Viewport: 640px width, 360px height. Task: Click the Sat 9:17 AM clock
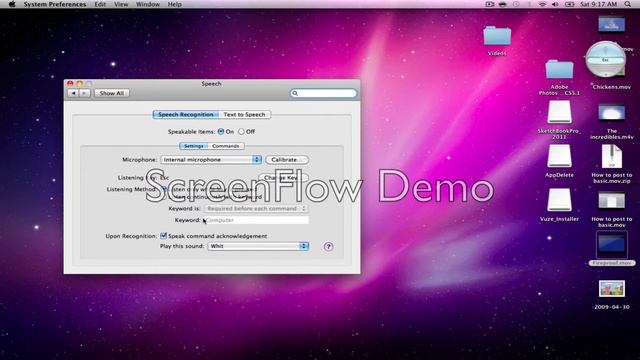tap(598, 4)
